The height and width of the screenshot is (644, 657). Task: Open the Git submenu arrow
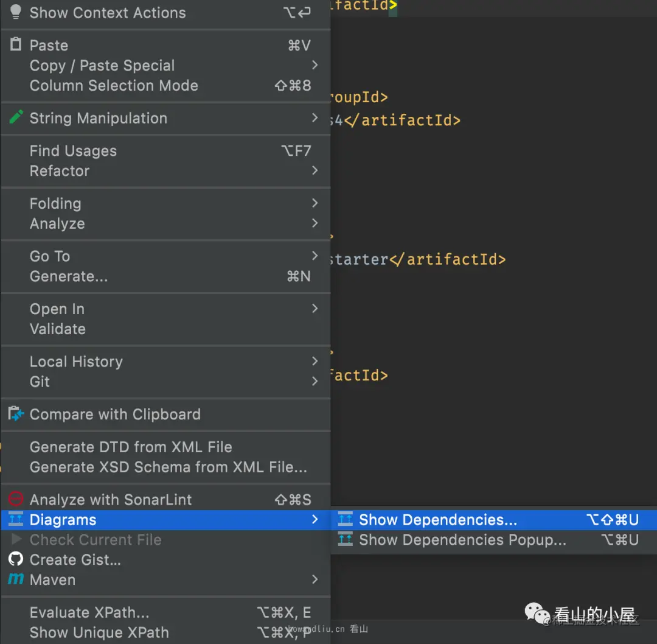pos(315,381)
